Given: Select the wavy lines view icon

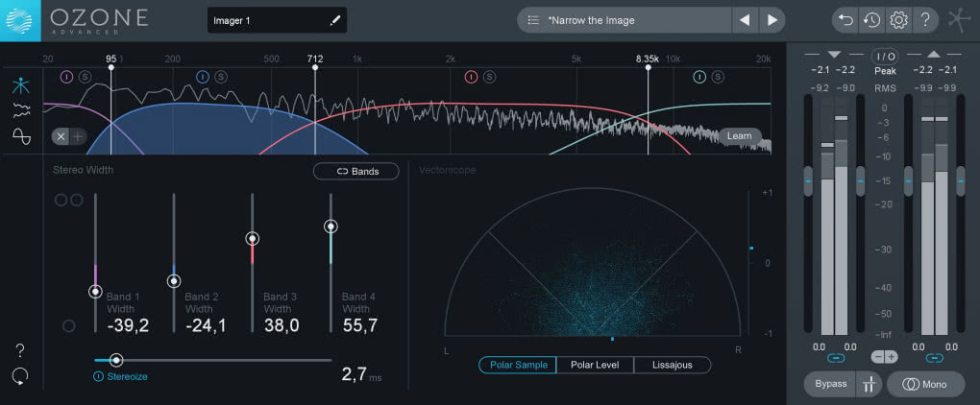Looking at the screenshot, I should pos(21,111).
